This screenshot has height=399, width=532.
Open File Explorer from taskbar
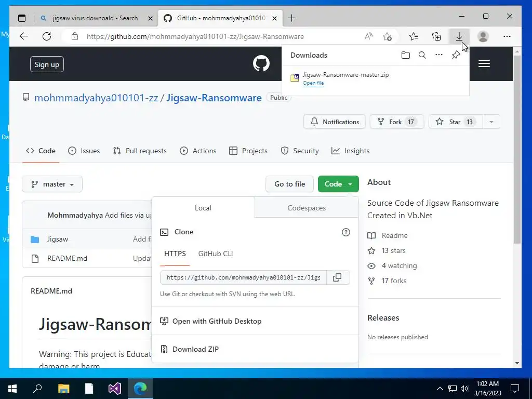[x=63, y=389]
